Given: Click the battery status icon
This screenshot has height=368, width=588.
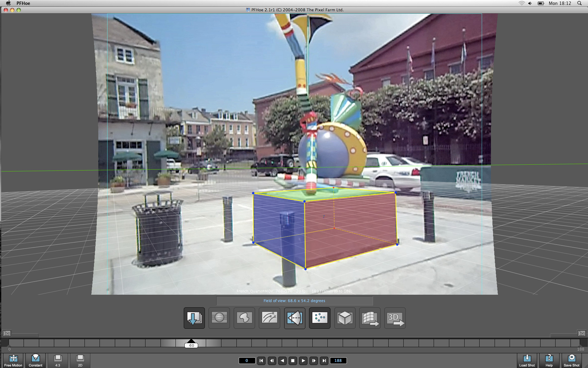Looking at the screenshot, I should click(541, 3).
